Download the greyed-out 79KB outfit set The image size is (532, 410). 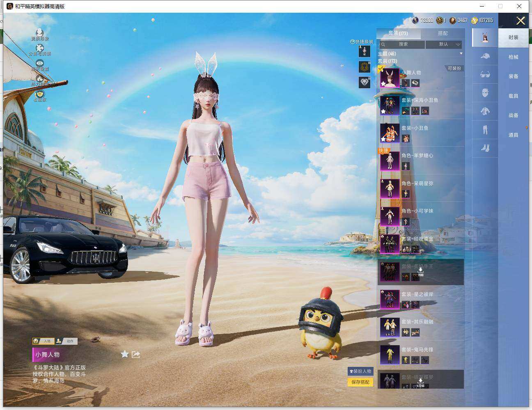(420, 272)
